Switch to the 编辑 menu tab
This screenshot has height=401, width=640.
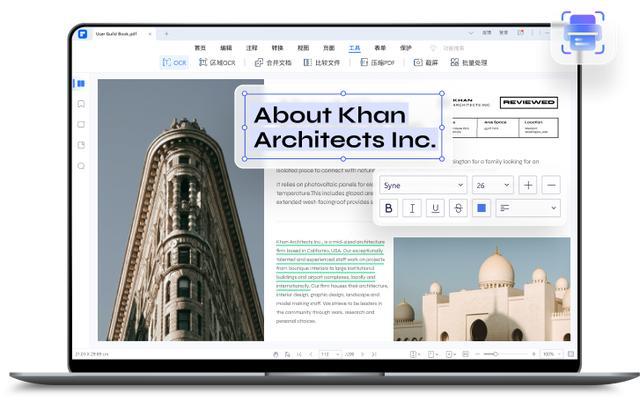[226, 47]
